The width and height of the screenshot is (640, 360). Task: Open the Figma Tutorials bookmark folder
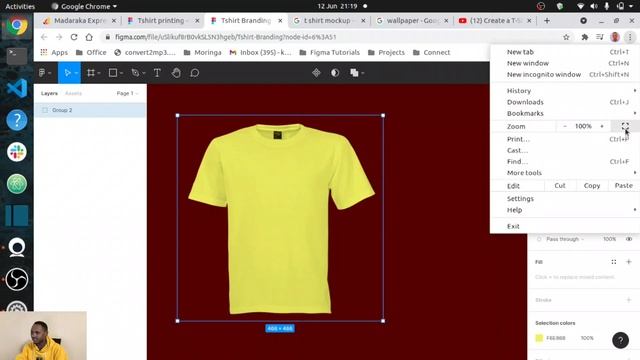coord(330,52)
